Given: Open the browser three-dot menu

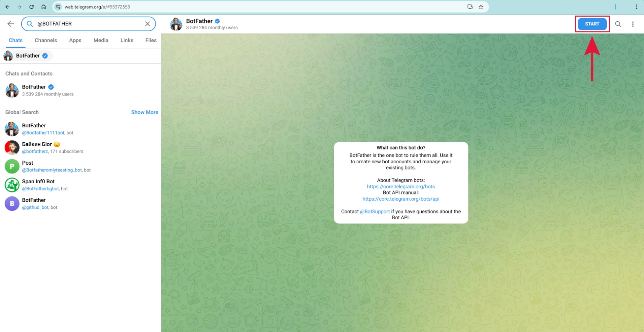Looking at the screenshot, I should tap(636, 7).
